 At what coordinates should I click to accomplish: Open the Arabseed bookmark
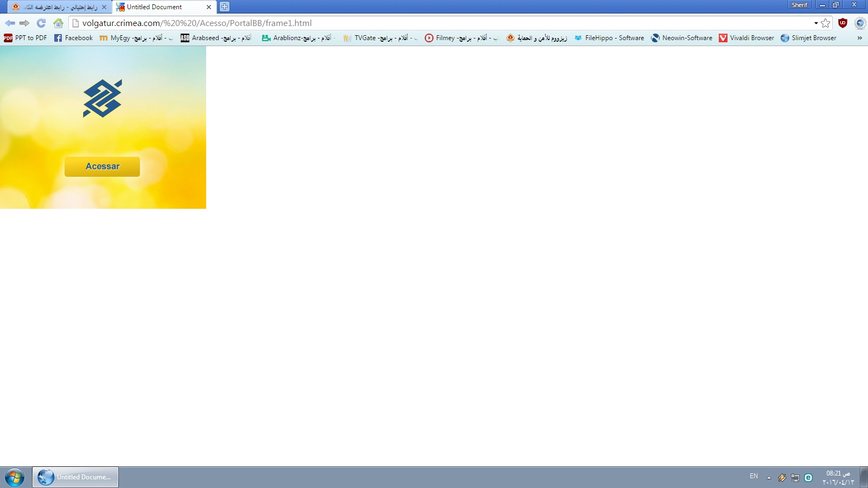point(216,38)
